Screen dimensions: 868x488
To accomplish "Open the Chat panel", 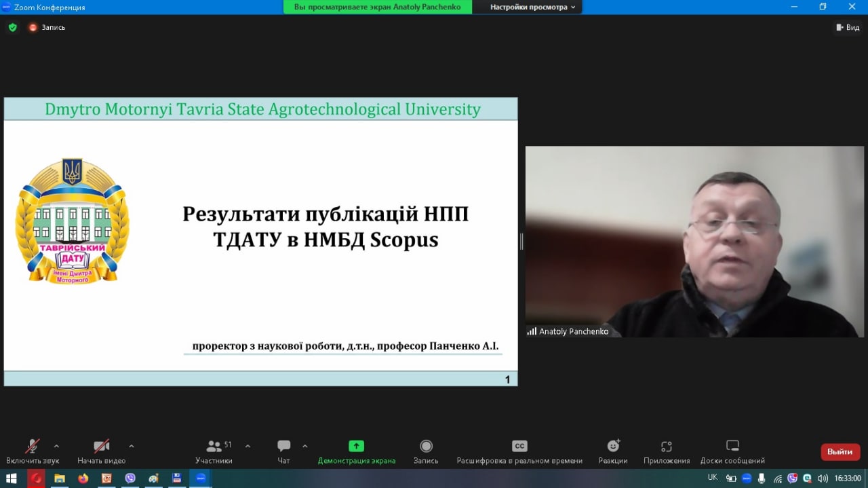I will pyautogui.click(x=283, y=446).
